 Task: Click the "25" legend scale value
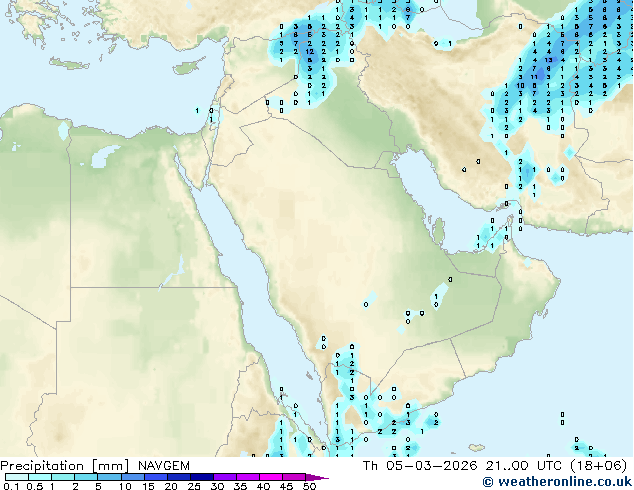194,486
